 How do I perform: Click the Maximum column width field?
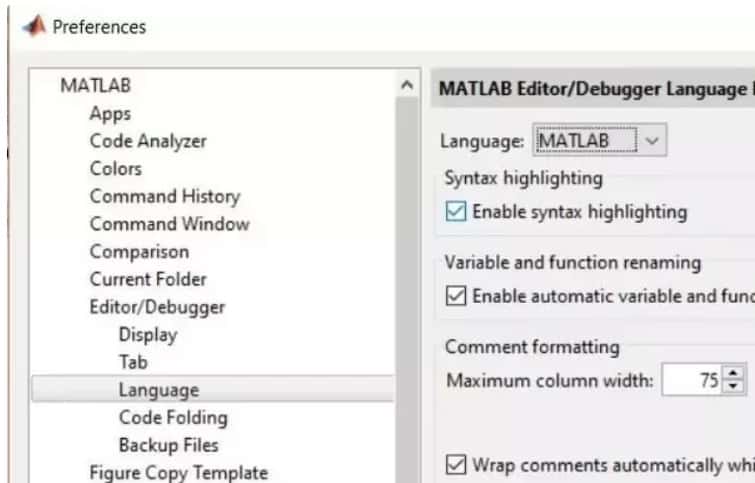[x=691, y=380]
